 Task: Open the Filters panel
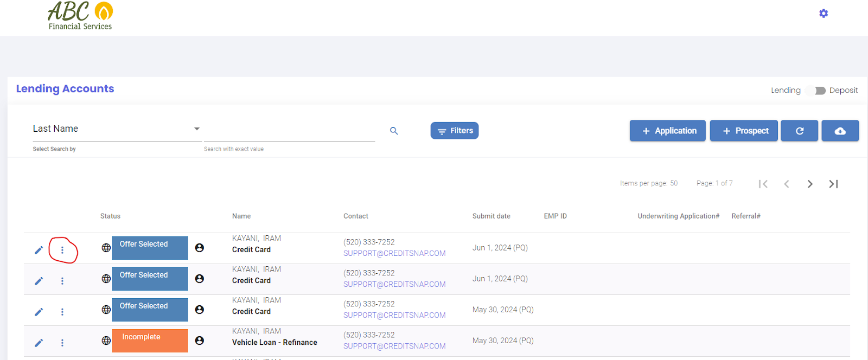click(455, 131)
